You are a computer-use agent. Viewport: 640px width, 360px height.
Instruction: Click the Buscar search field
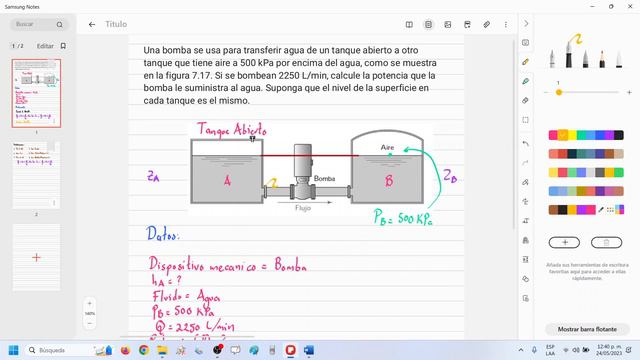point(39,24)
